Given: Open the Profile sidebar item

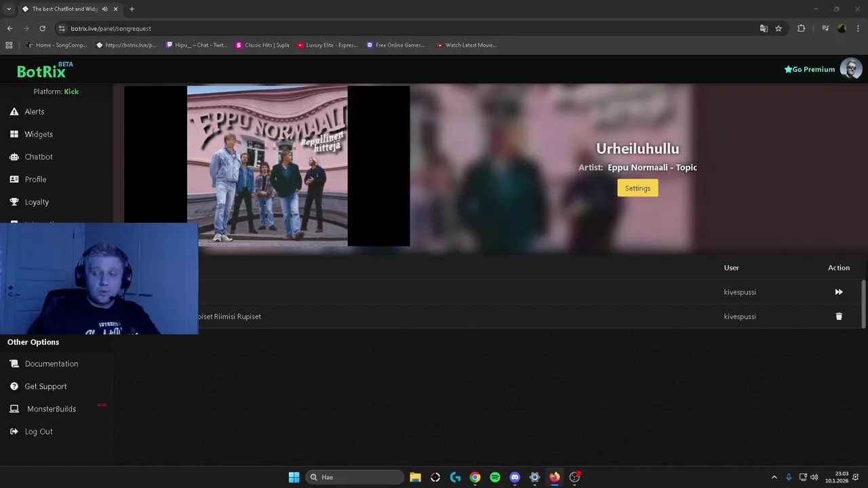Looking at the screenshot, I should (x=35, y=180).
